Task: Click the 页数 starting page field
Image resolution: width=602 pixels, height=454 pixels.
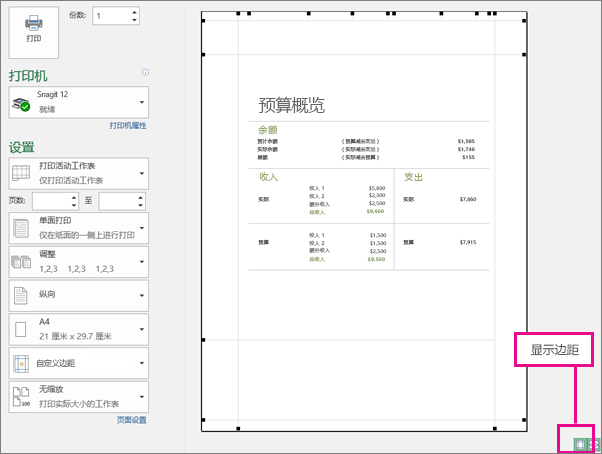Action: tap(51, 201)
